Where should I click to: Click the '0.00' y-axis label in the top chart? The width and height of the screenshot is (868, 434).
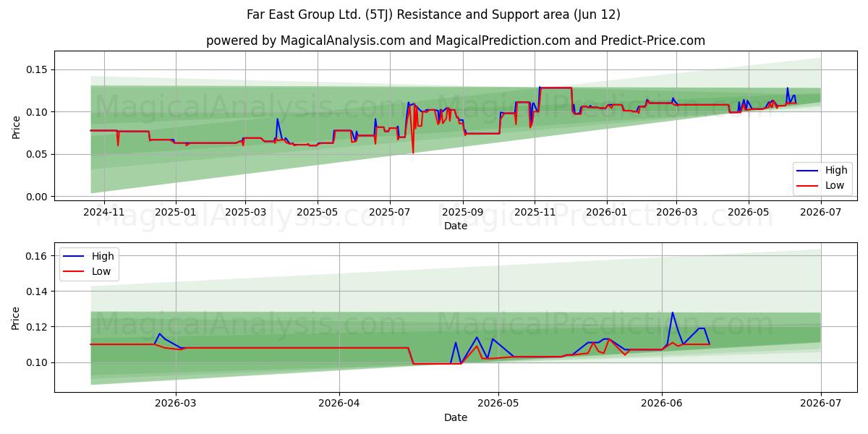coord(36,197)
